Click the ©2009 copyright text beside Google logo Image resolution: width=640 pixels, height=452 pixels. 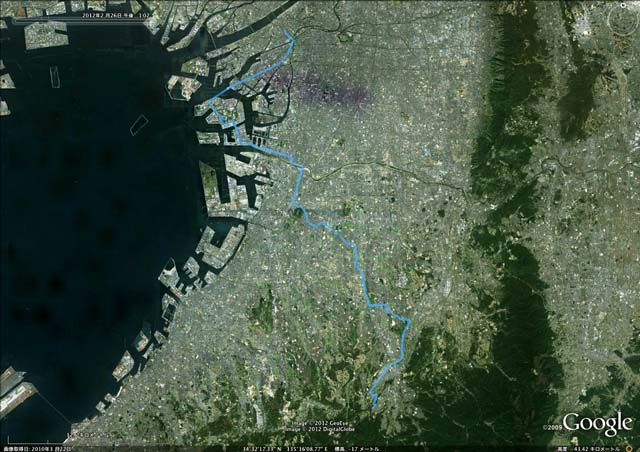(552, 428)
